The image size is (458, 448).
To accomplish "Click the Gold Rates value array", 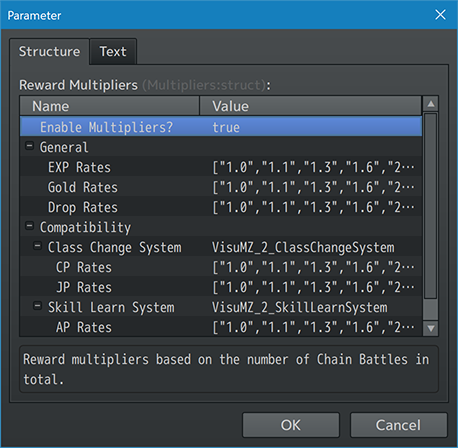I will 313,187.
